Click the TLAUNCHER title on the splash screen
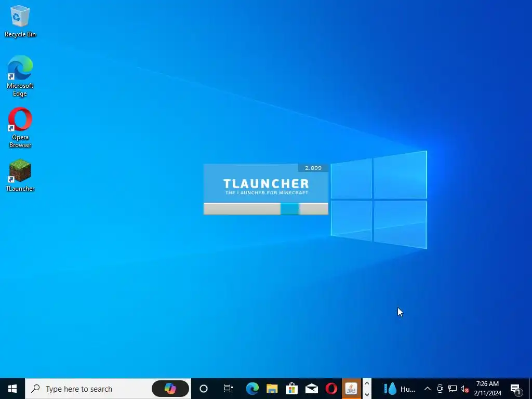This screenshot has width=532, height=399. point(266,183)
